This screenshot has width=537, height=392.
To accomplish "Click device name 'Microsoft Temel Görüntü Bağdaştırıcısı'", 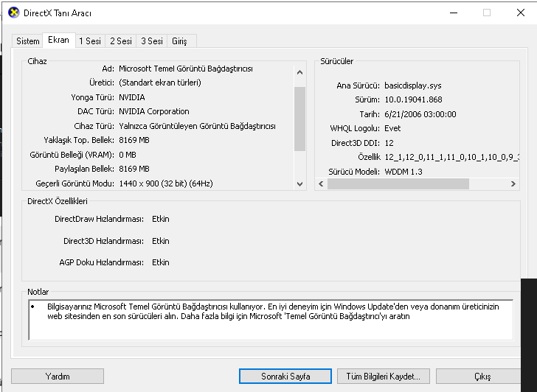I will [x=186, y=69].
